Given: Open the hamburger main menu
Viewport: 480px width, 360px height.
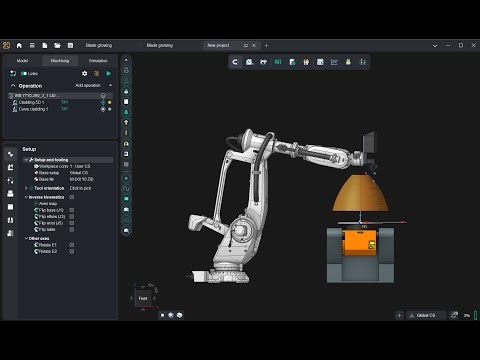Looking at the screenshot, I should tap(32, 45).
